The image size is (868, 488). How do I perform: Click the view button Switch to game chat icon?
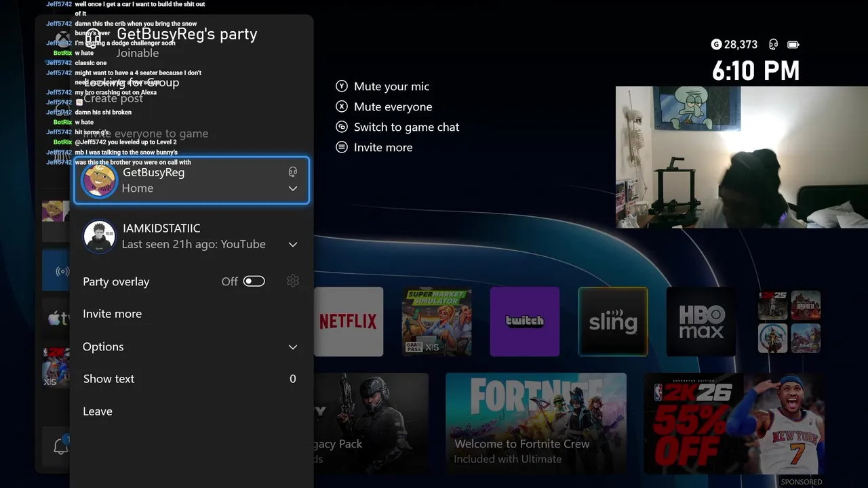(342, 127)
